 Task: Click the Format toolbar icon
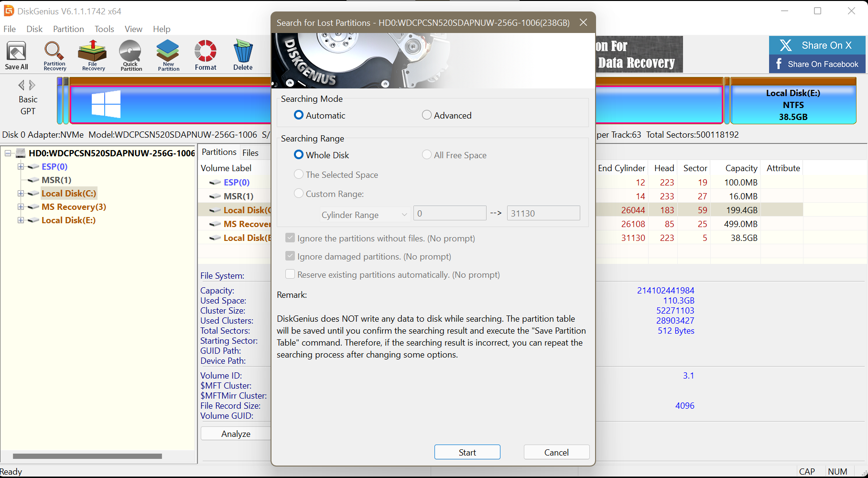[x=206, y=55]
